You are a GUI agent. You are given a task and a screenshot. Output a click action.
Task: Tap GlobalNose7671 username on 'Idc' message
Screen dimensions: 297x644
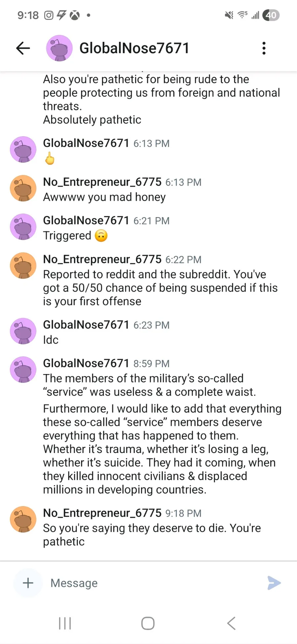pyautogui.click(x=86, y=325)
